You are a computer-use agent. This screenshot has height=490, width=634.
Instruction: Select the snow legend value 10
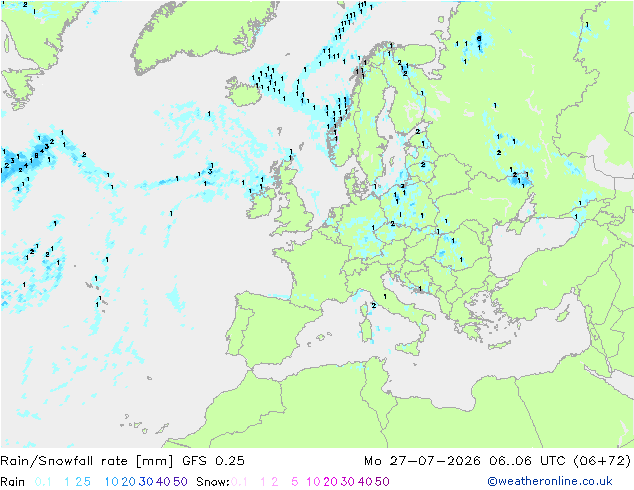(313, 482)
